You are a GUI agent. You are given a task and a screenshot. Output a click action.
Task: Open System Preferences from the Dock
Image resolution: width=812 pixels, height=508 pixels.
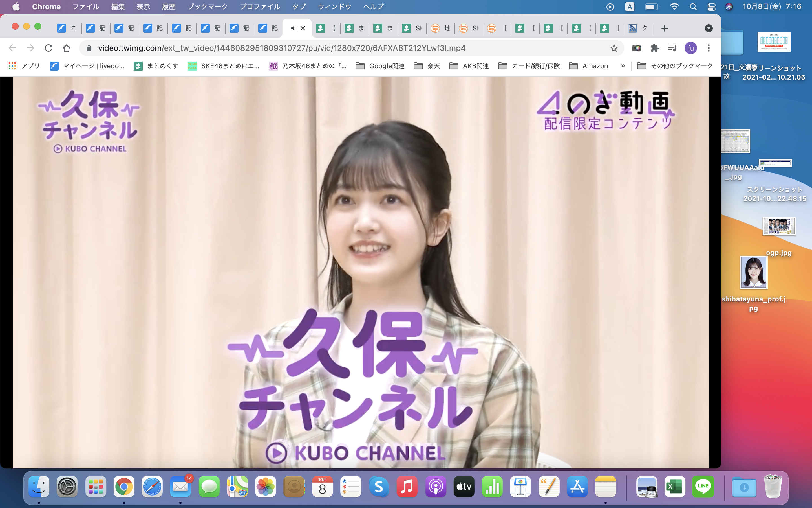[x=67, y=487]
